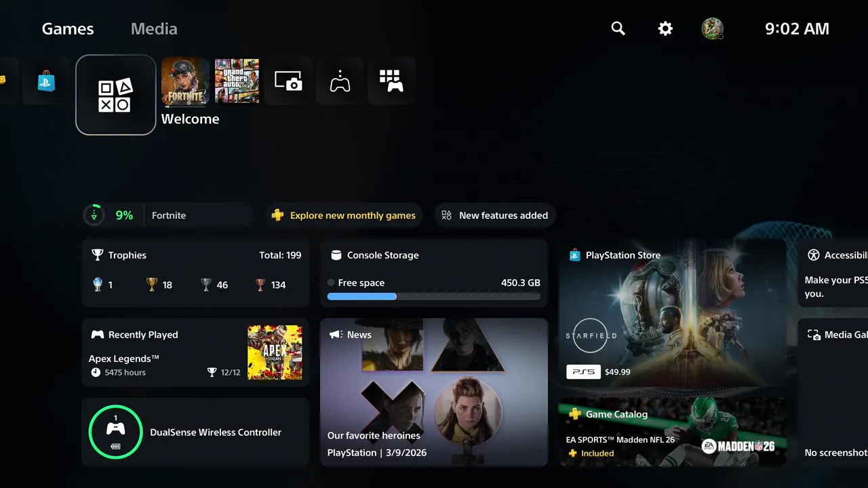Click the 450.3 GB free space value

coord(521,283)
